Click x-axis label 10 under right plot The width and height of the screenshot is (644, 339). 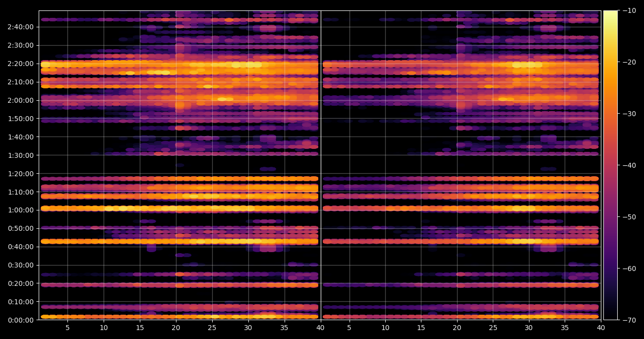(x=385, y=328)
